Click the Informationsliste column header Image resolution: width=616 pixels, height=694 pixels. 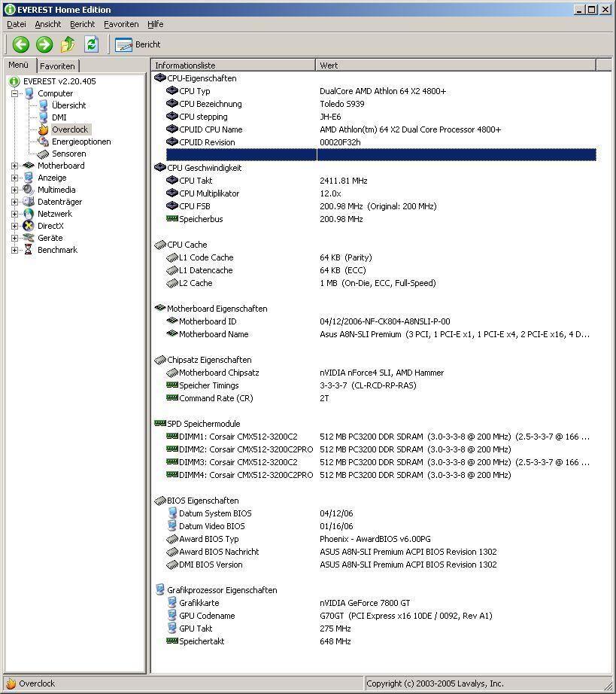(x=233, y=65)
